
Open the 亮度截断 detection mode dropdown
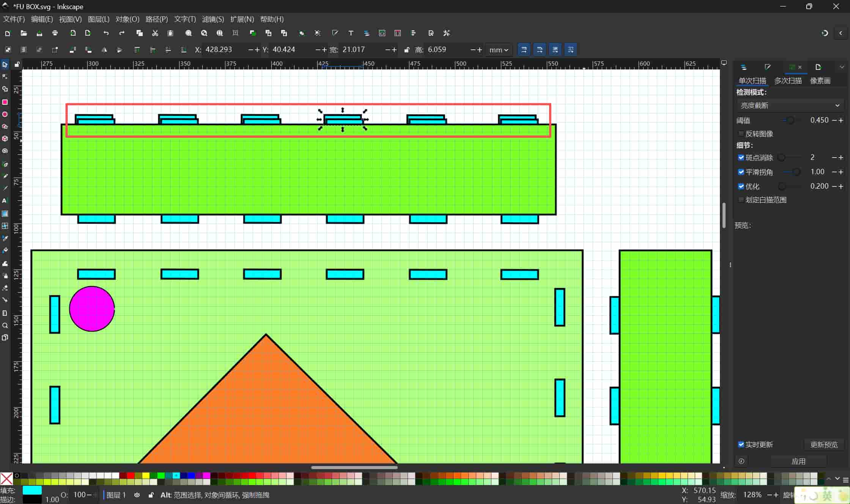tap(790, 106)
